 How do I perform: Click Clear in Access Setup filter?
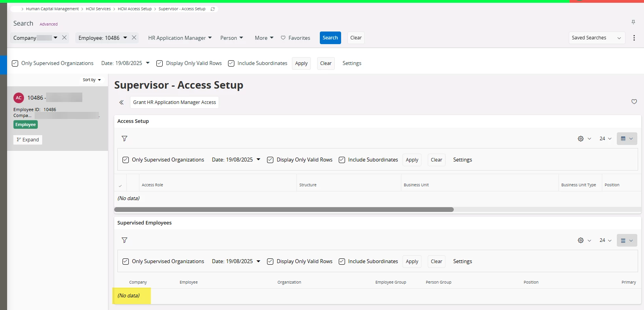436,160
